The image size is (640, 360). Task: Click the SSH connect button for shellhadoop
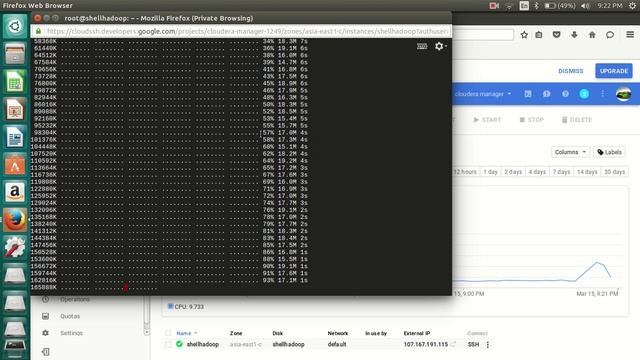(473, 344)
